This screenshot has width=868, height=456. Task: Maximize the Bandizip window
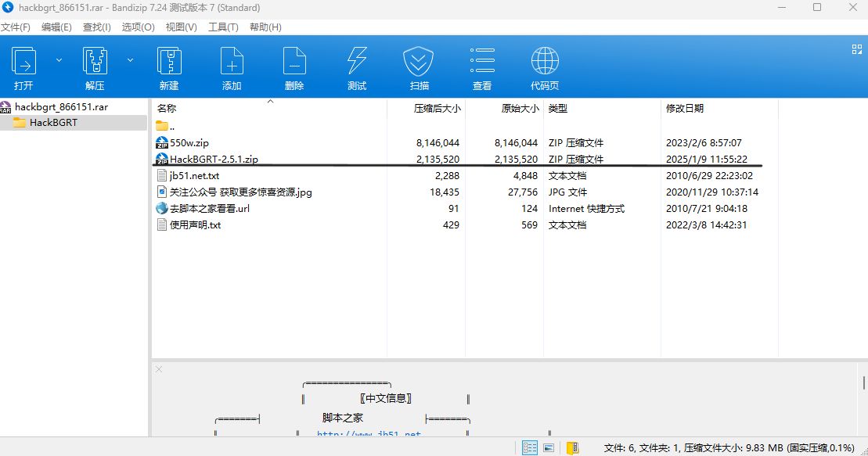point(817,8)
